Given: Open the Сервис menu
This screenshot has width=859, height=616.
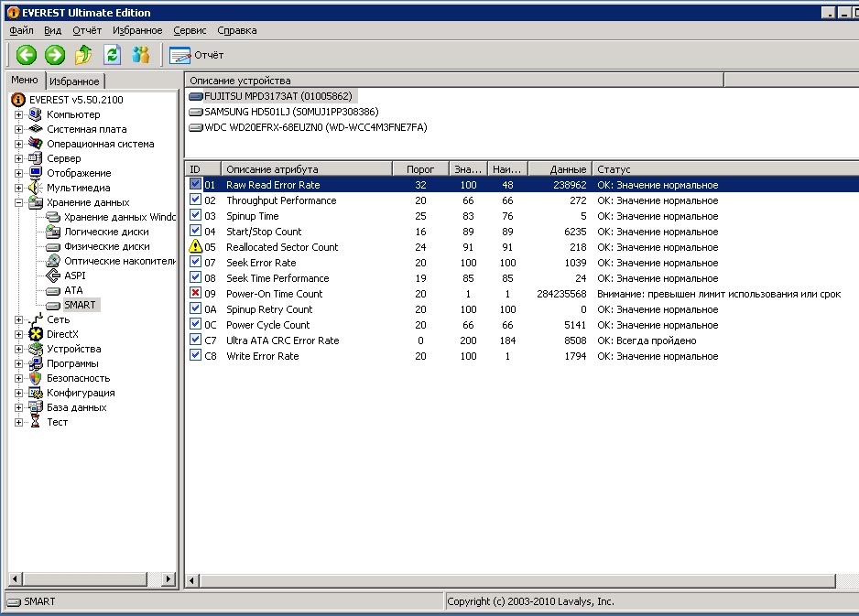Looking at the screenshot, I should (190, 30).
